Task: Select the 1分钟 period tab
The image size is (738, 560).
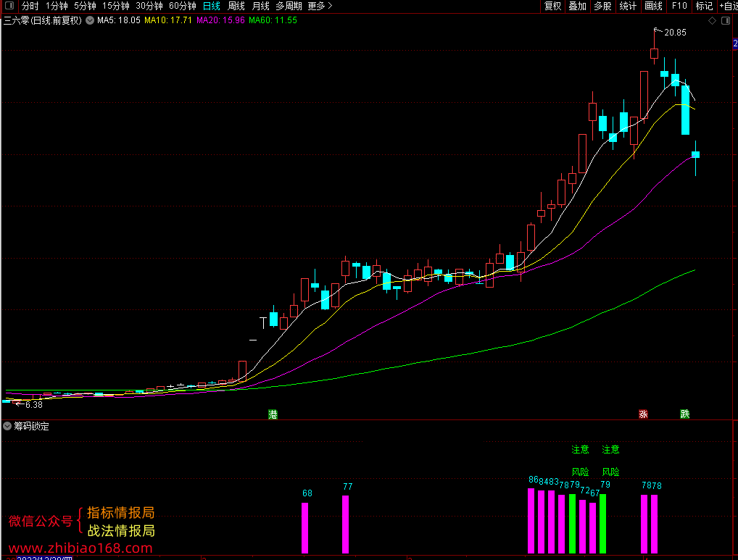Action: pos(57,6)
